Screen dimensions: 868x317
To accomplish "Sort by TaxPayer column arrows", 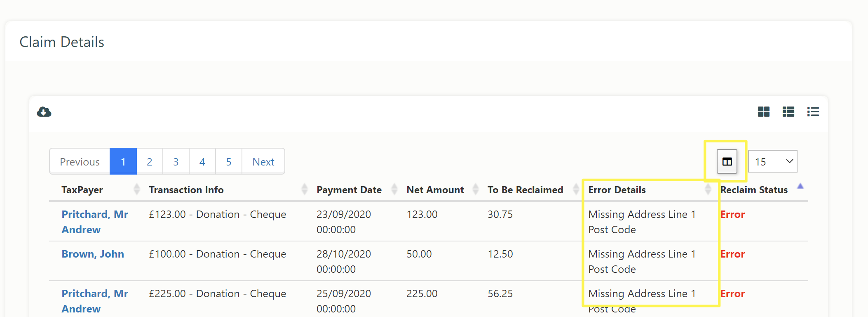I will [x=137, y=189].
